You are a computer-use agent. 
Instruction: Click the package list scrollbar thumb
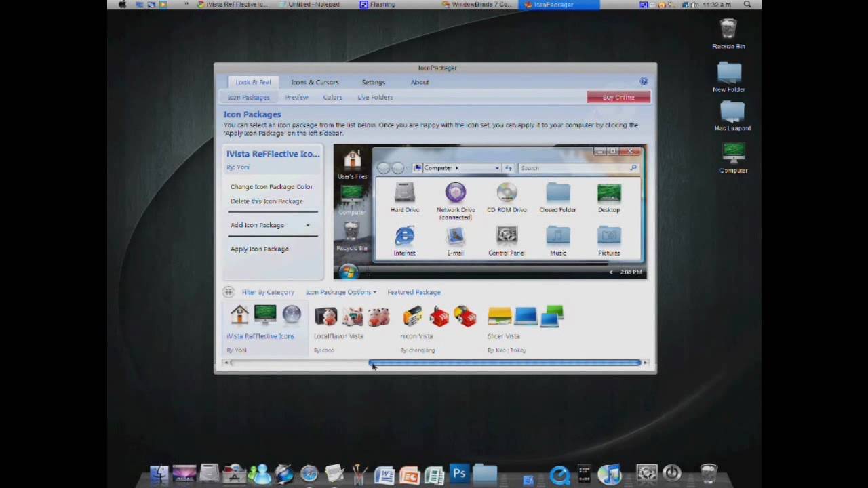coord(505,363)
